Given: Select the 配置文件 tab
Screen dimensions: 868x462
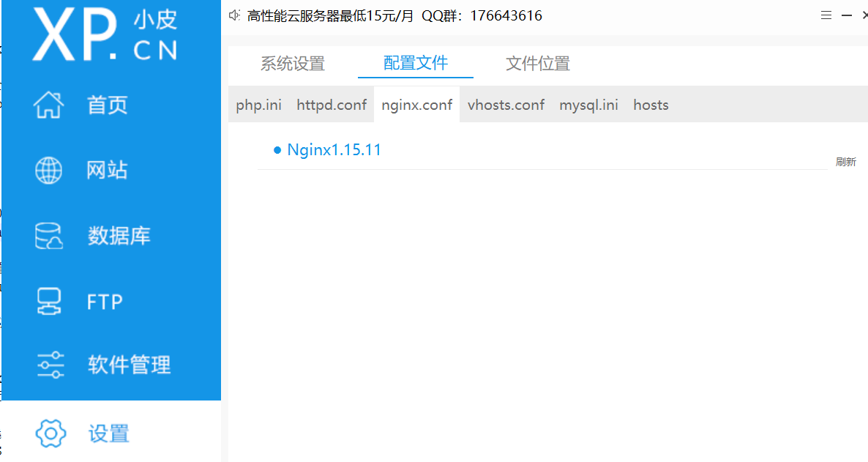Looking at the screenshot, I should tap(416, 62).
